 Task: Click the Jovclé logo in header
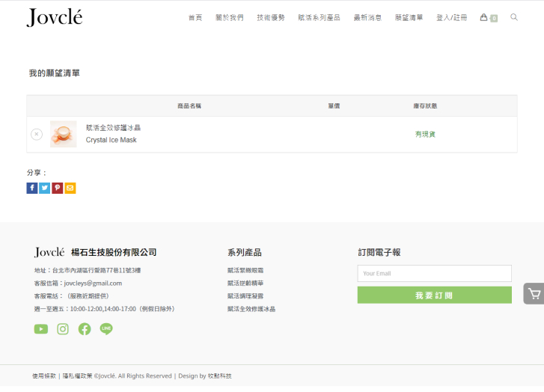[x=55, y=17]
